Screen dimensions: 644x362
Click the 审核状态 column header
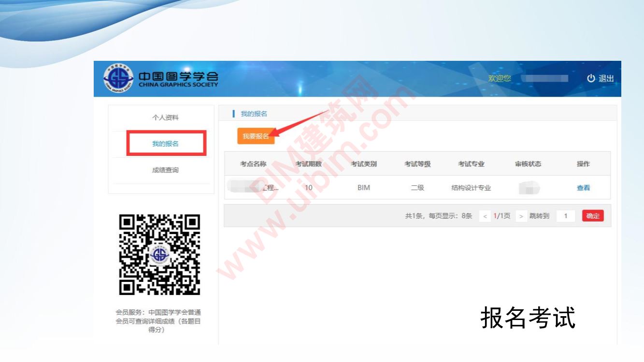(x=528, y=164)
